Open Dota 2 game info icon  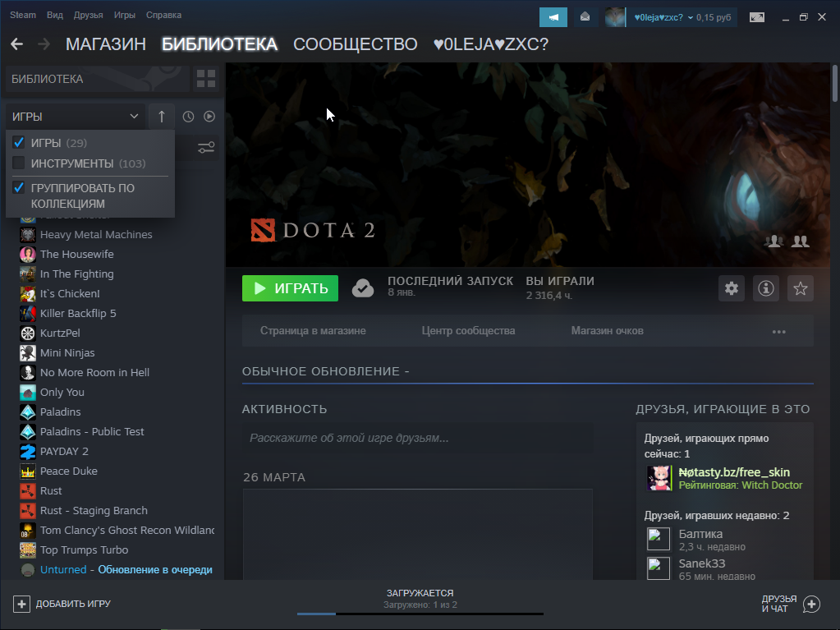766,288
